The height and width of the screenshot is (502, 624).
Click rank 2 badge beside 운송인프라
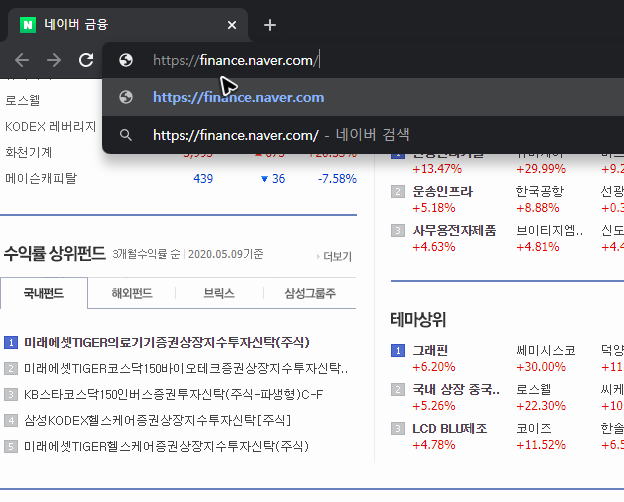pos(398,192)
